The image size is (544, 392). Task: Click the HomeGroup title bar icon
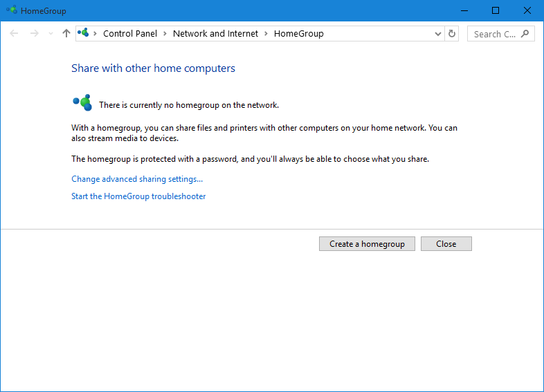12,10
